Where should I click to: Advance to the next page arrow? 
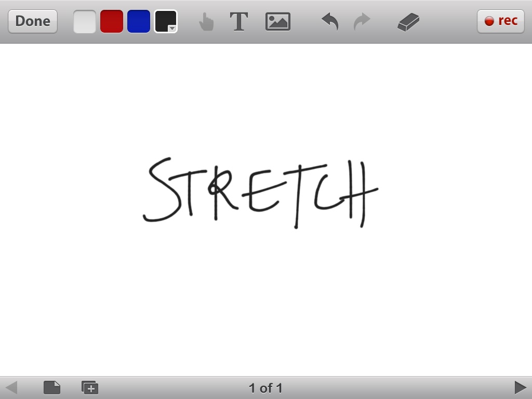pos(520,388)
